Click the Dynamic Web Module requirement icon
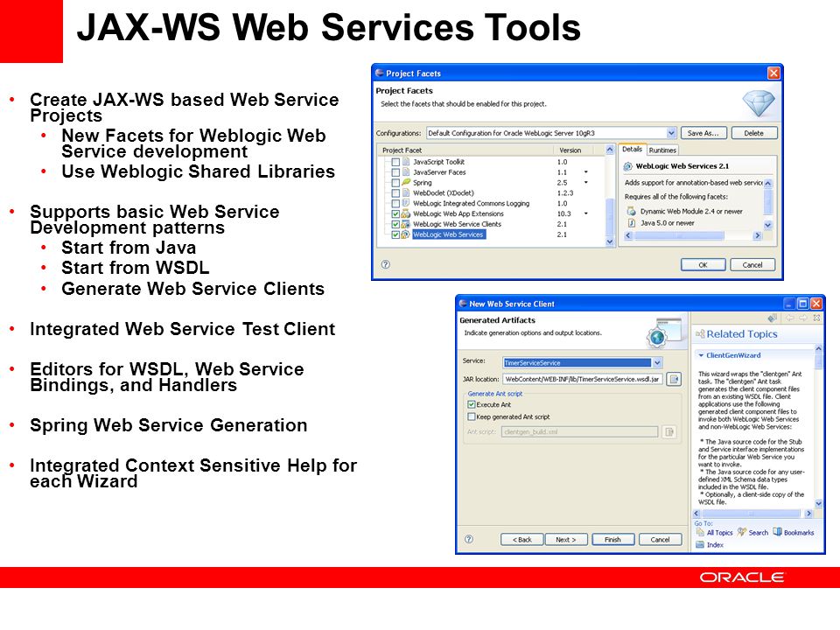 pos(632,211)
